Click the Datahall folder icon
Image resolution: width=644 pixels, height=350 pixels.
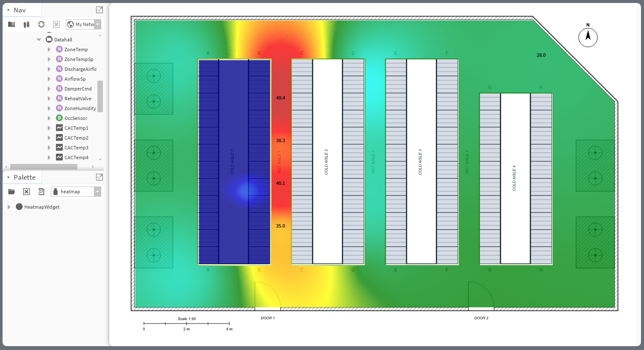[x=49, y=39]
